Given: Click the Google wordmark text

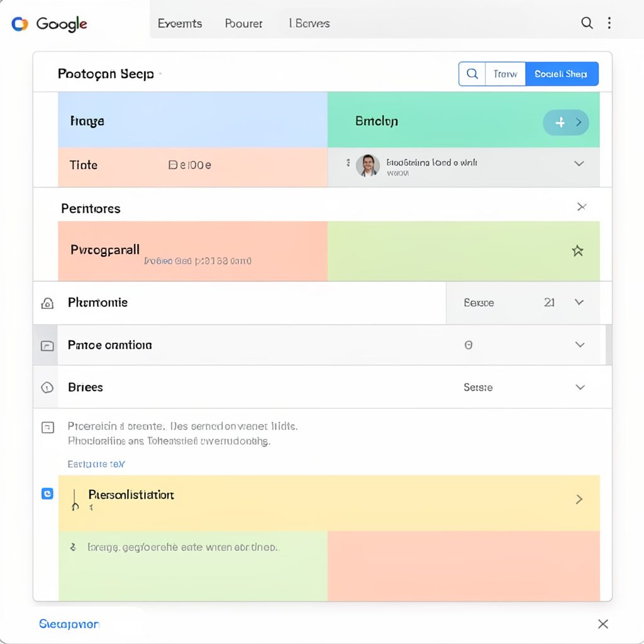Looking at the screenshot, I should (62, 24).
